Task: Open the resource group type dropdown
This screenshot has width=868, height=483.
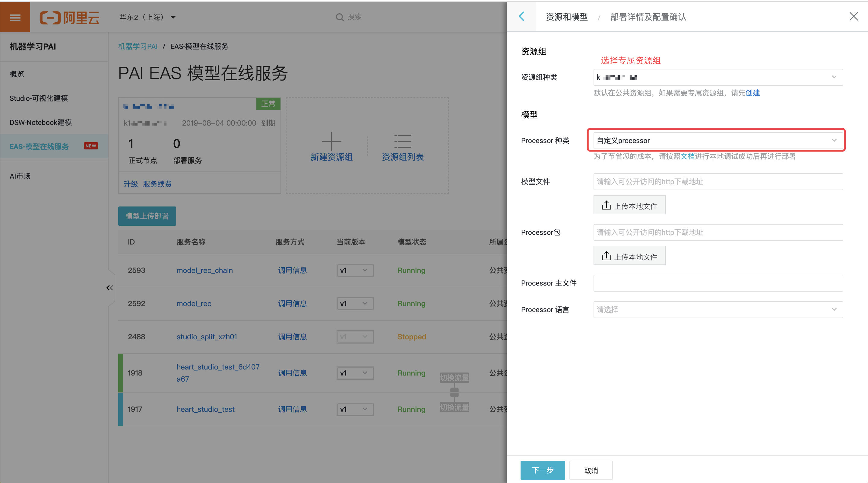Action: coord(718,77)
